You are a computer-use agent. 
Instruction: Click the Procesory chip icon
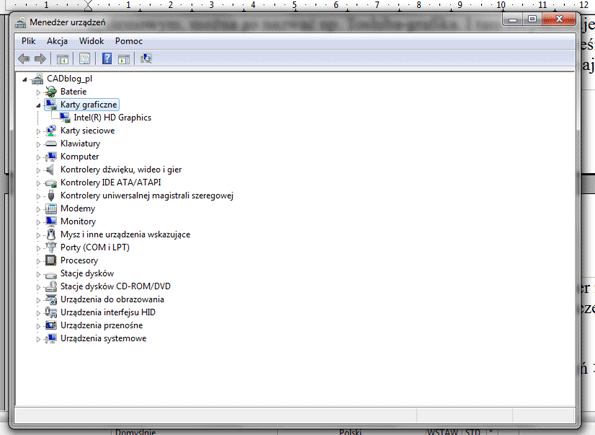coord(50,260)
